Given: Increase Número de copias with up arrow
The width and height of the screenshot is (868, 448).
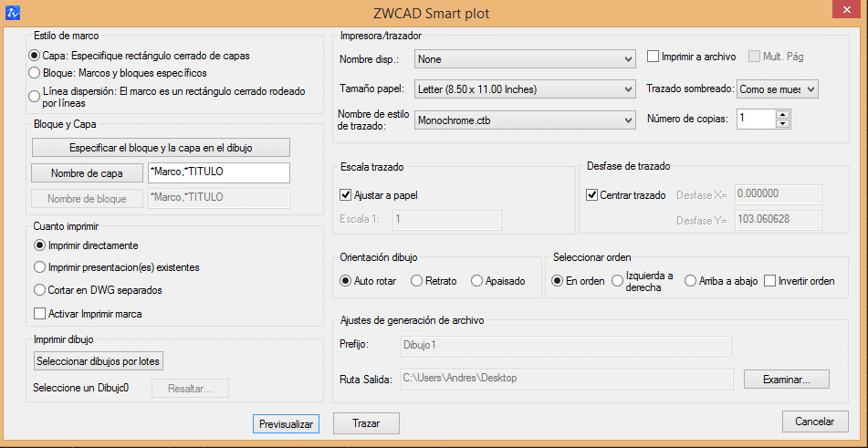Looking at the screenshot, I should (x=781, y=114).
